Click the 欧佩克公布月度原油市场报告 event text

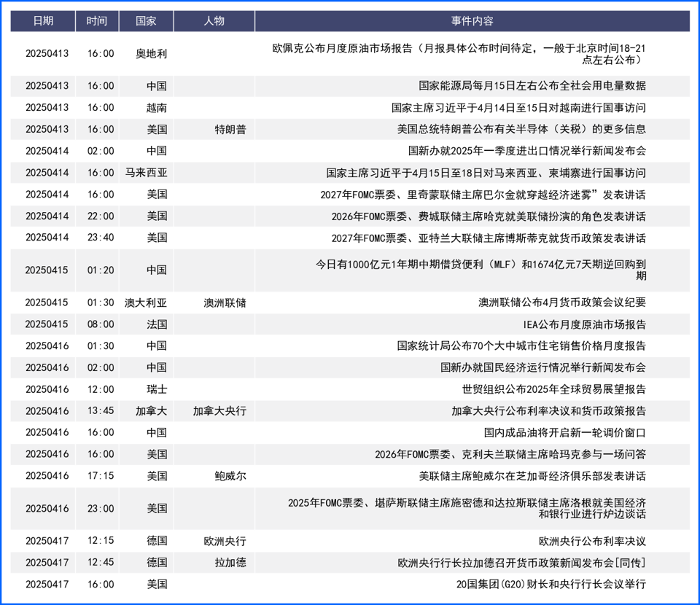(x=459, y=54)
